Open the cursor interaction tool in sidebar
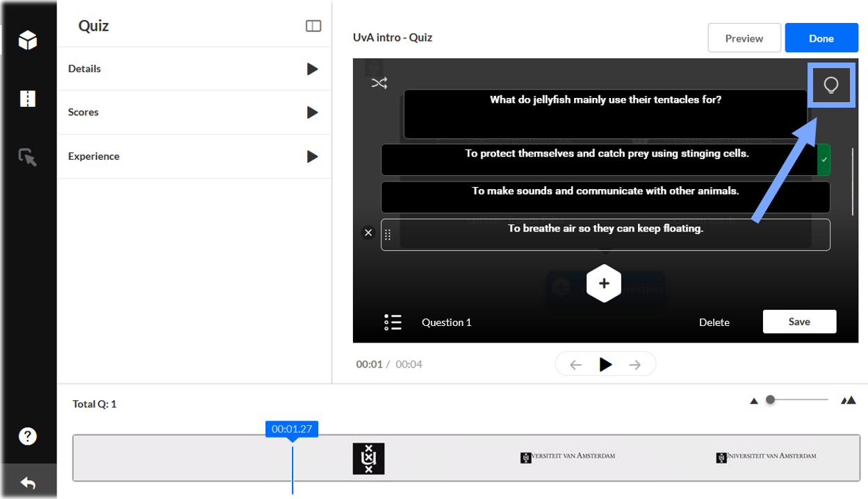 click(28, 157)
